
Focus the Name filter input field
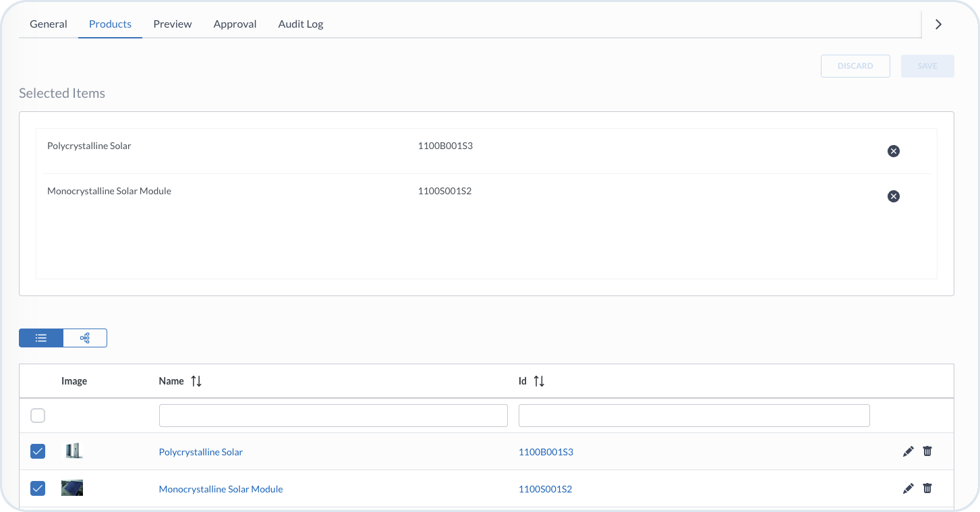click(x=333, y=416)
